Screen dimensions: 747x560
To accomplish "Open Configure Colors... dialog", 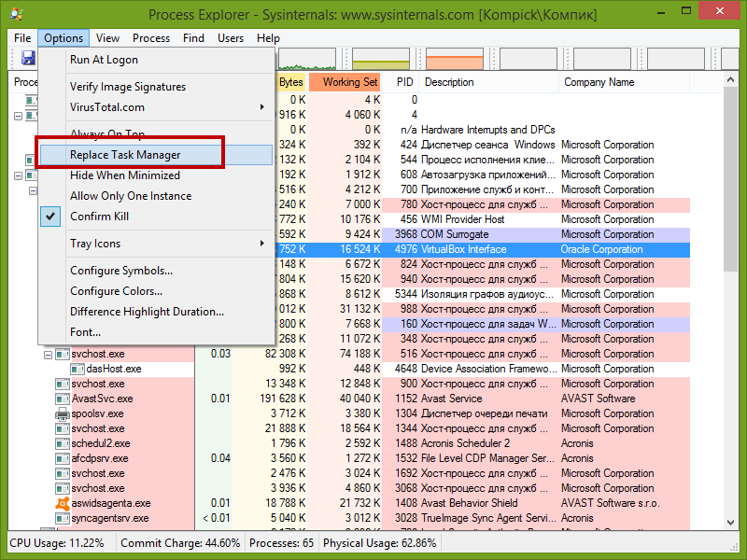I will pyautogui.click(x=156, y=291).
